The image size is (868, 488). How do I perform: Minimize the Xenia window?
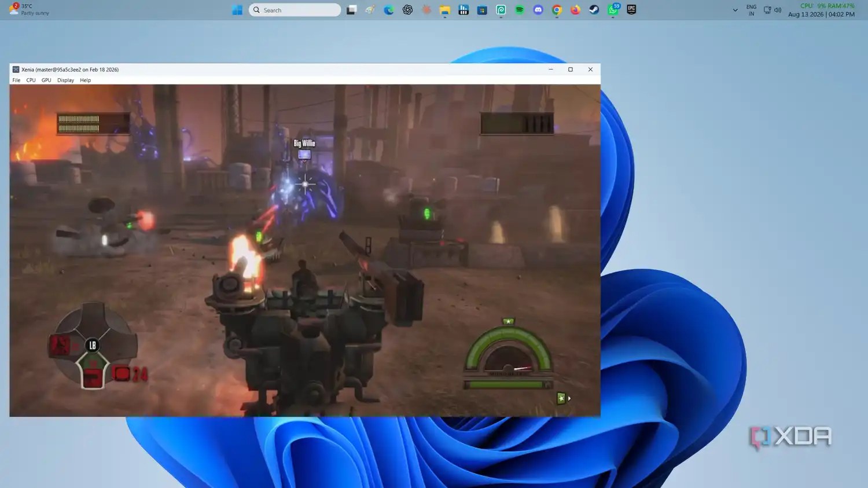[x=551, y=69]
